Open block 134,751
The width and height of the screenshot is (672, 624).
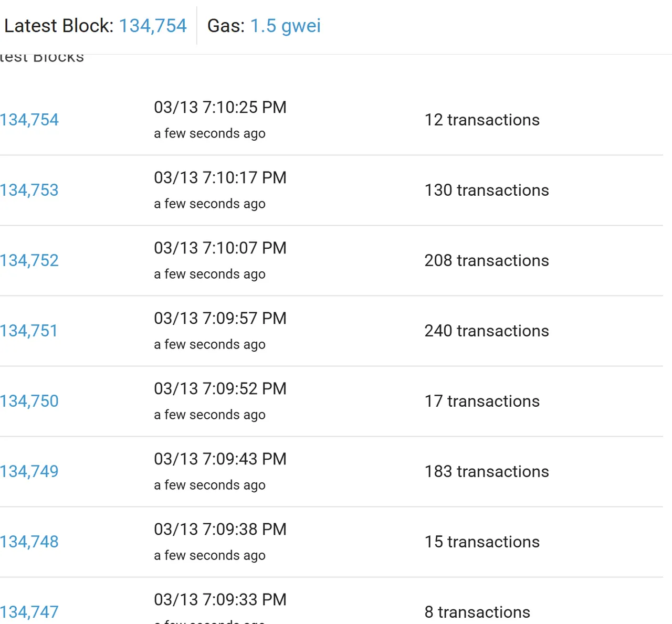click(29, 331)
